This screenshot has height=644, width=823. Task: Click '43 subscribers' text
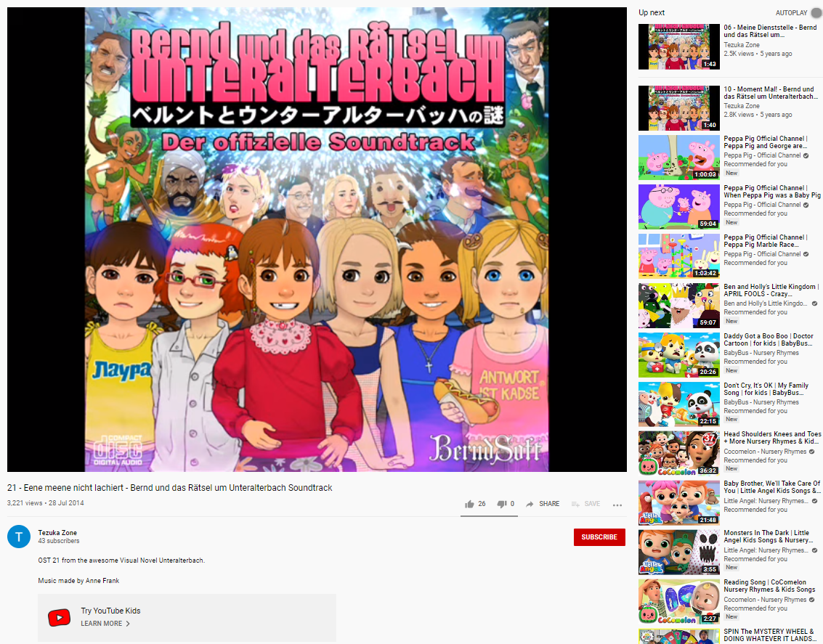(x=59, y=541)
